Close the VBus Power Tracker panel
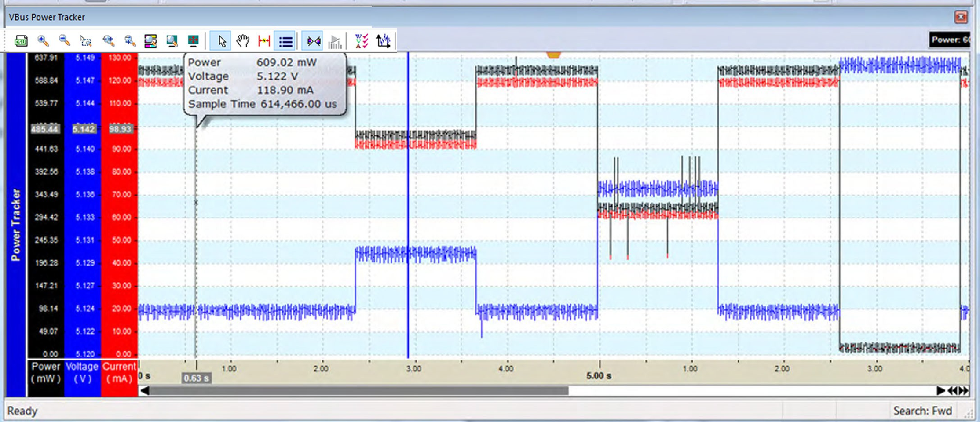 pyautogui.click(x=961, y=17)
